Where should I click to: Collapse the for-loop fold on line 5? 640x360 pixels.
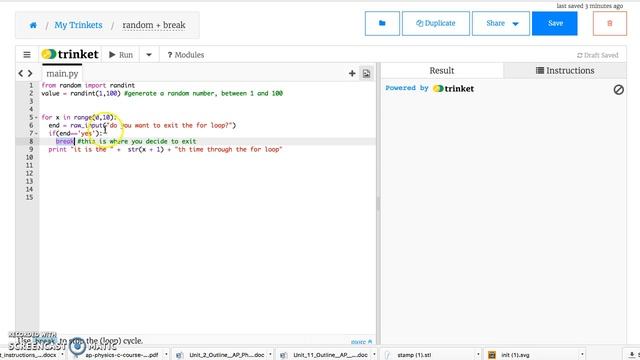click(36, 118)
